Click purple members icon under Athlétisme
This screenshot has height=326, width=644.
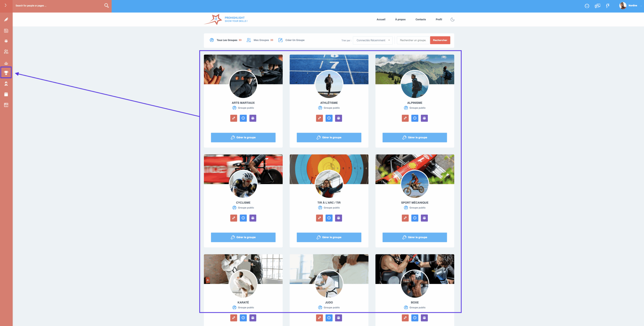[339, 118]
